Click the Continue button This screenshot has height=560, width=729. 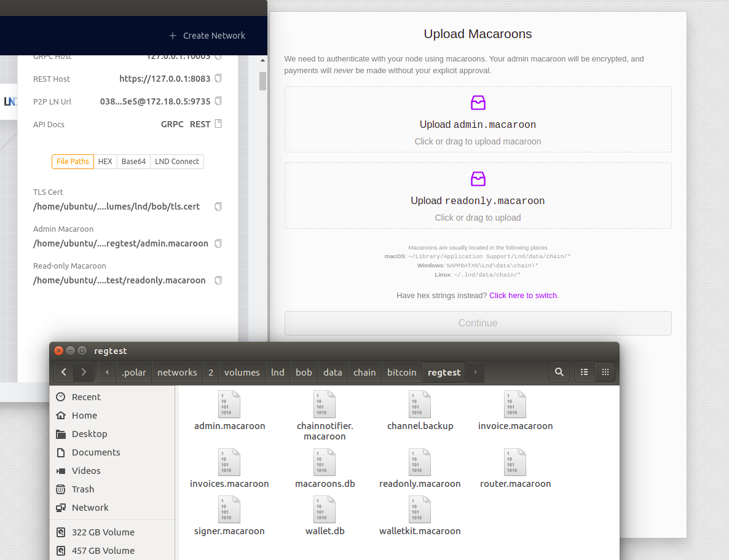coord(478,323)
